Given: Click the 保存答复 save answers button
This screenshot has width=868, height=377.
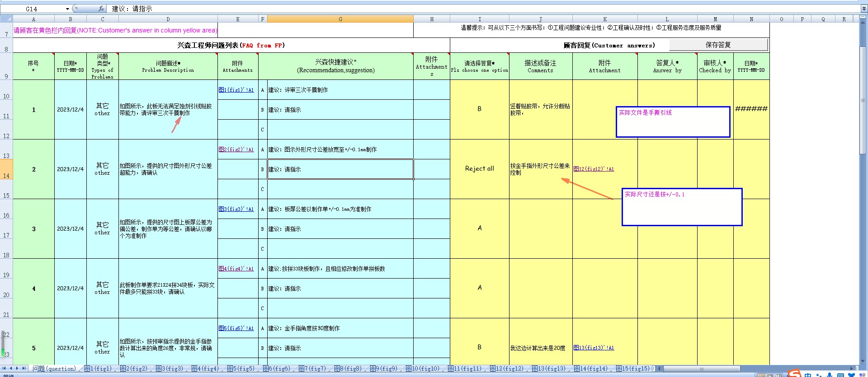Looking at the screenshot, I should point(718,45).
